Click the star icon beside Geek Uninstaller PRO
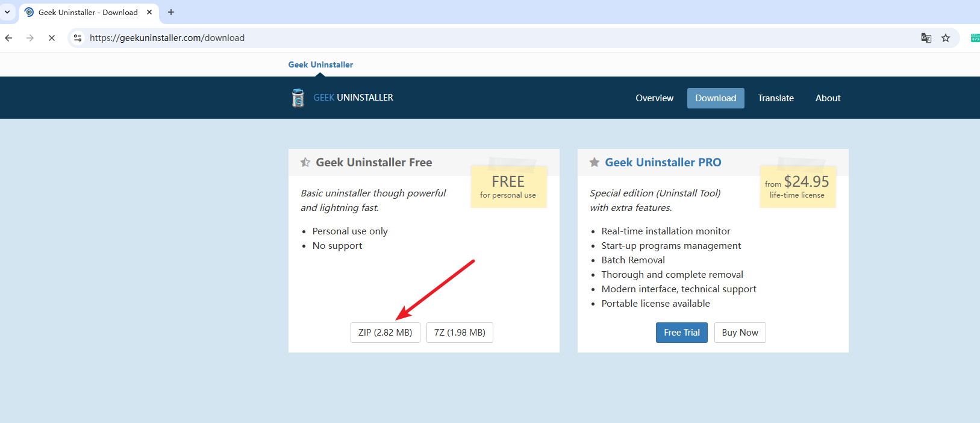Image resolution: width=980 pixels, height=423 pixels. pos(595,162)
